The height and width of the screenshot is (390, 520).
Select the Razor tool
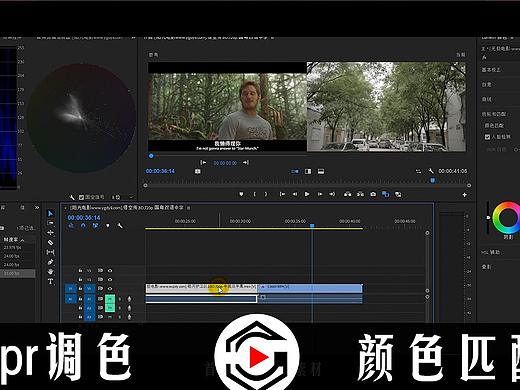click(50, 242)
